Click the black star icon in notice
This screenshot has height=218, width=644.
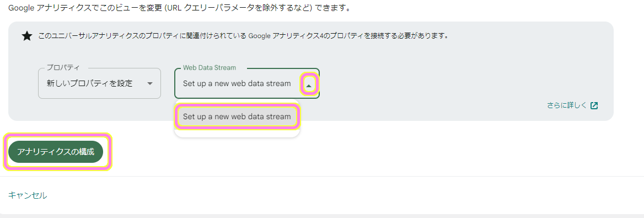click(26, 36)
